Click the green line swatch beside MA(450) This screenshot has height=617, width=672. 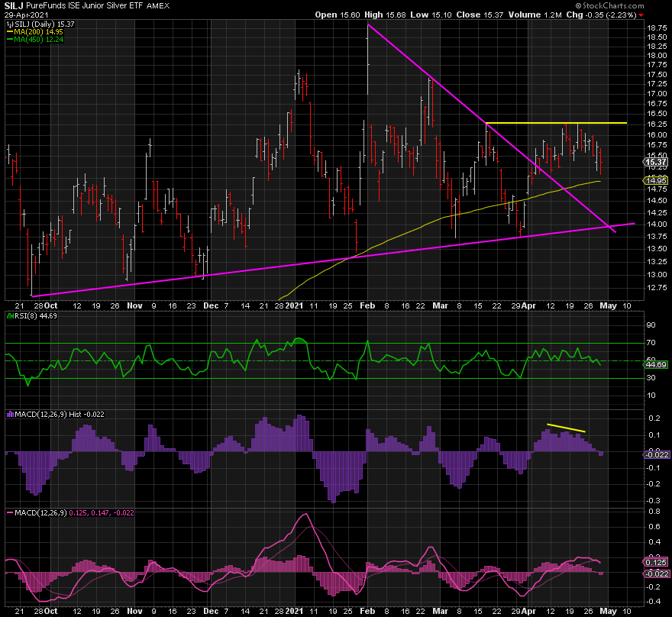(10, 40)
